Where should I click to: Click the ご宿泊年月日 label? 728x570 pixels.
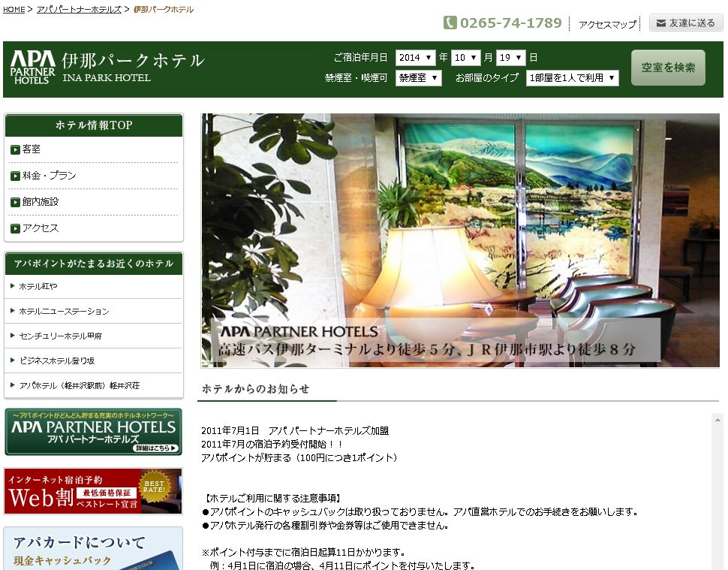tap(361, 58)
